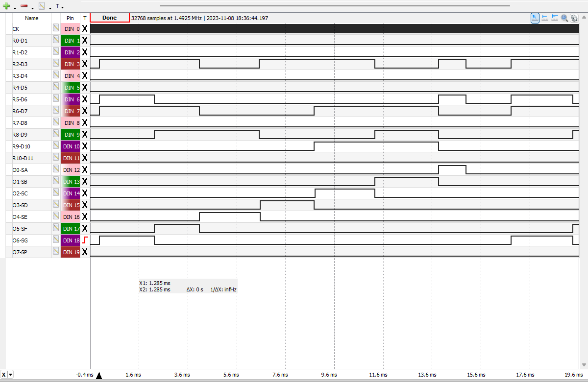Click the DIN 9 colored pin cell
The height and width of the screenshot is (382, 588).
pos(71,134)
